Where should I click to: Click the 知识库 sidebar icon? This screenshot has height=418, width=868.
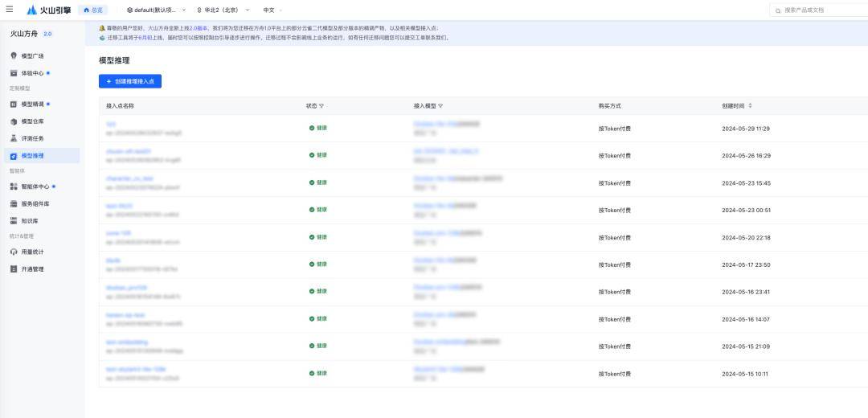pyautogui.click(x=14, y=221)
